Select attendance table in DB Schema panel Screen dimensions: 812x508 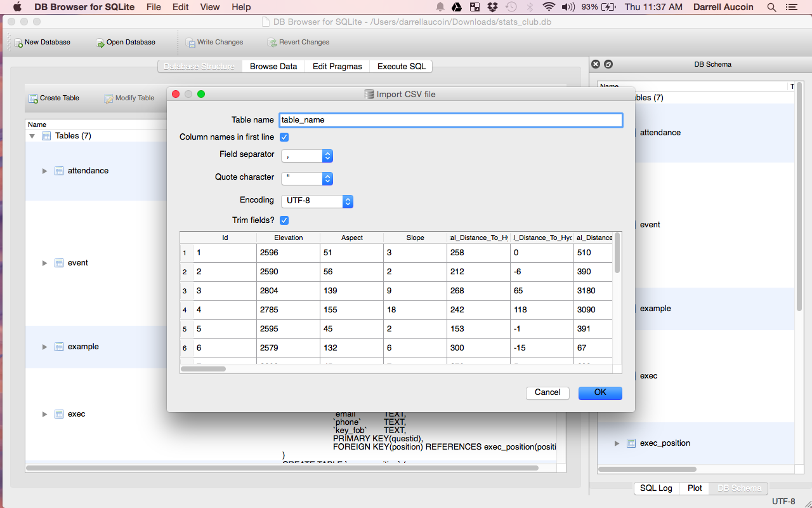660,133
